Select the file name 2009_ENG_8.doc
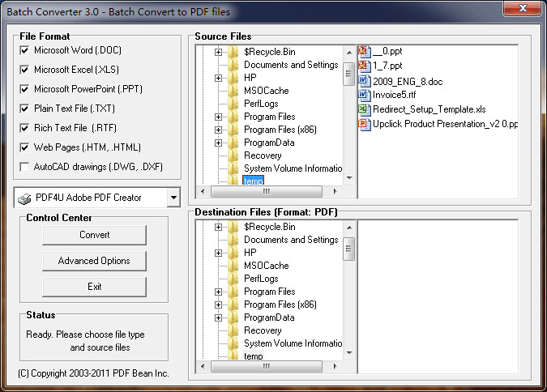This screenshot has height=392, width=547. [x=408, y=82]
